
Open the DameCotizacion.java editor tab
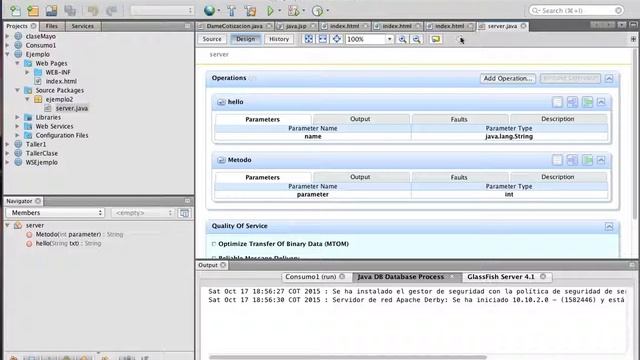[x=234, y=26]
